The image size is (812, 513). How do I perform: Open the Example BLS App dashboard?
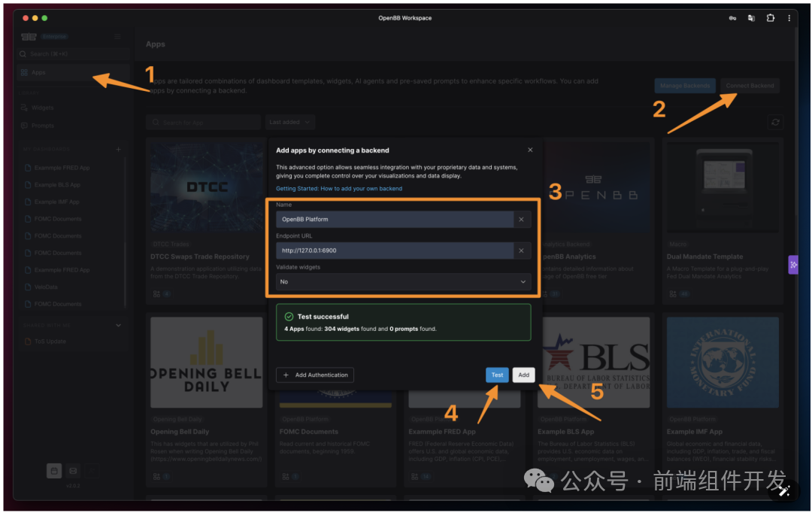point(57,185)
